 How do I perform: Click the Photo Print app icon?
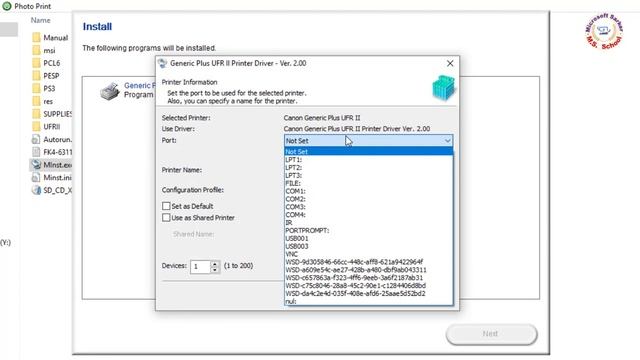click(x=7, y=6)
